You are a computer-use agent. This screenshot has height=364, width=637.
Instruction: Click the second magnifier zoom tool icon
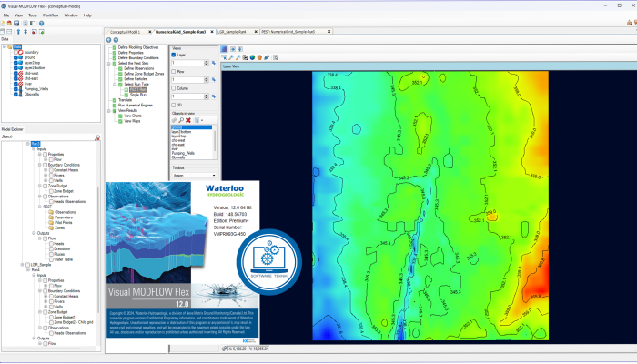click(x=238, y=57)
